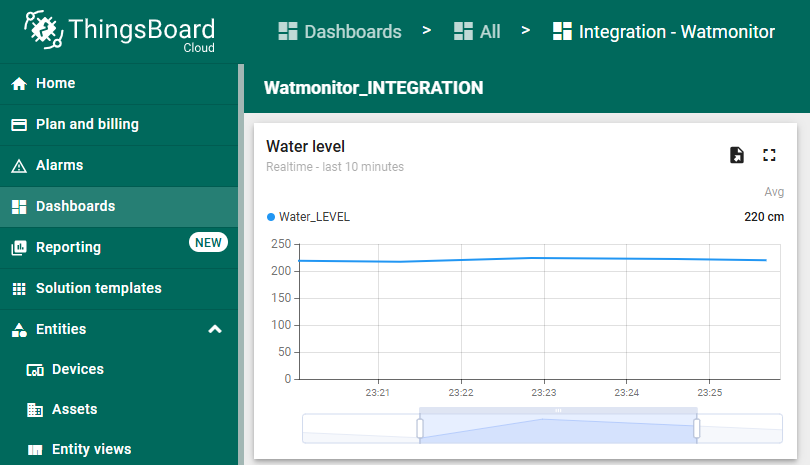Viewport: 810px width, 465px height.
Task: Click the left zoom slider handle
Action: pyautogui.click(x=420, y=428)
